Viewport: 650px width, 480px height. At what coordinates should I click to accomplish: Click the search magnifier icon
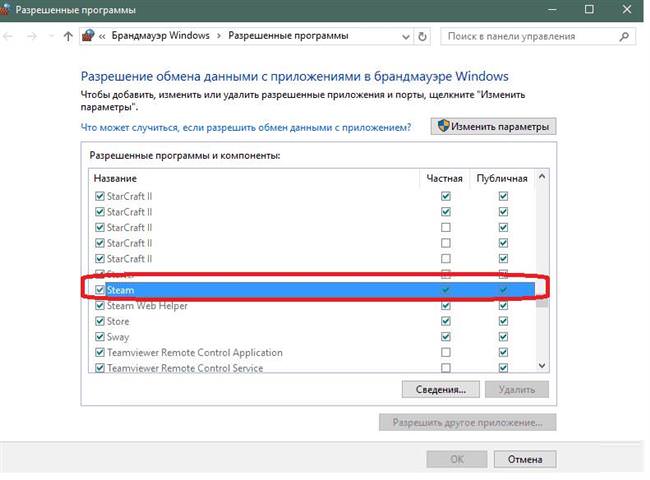624,36
